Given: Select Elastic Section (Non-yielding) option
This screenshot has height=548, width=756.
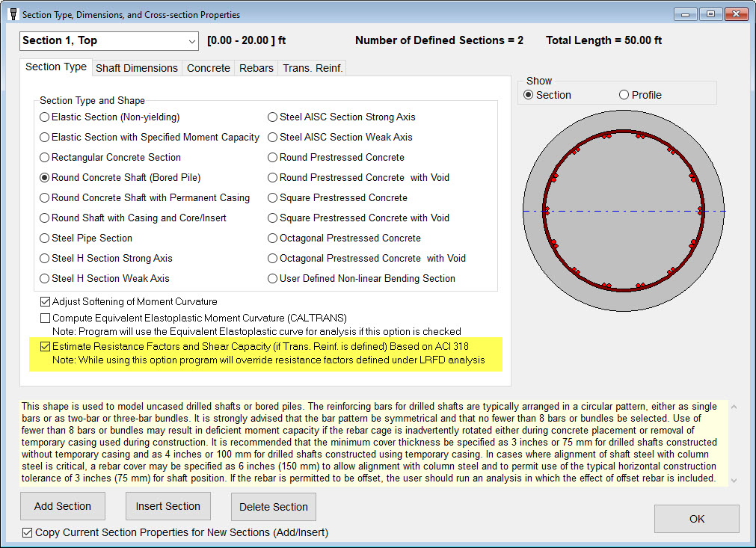Looking at the screenshot, I should pos(45,117).
